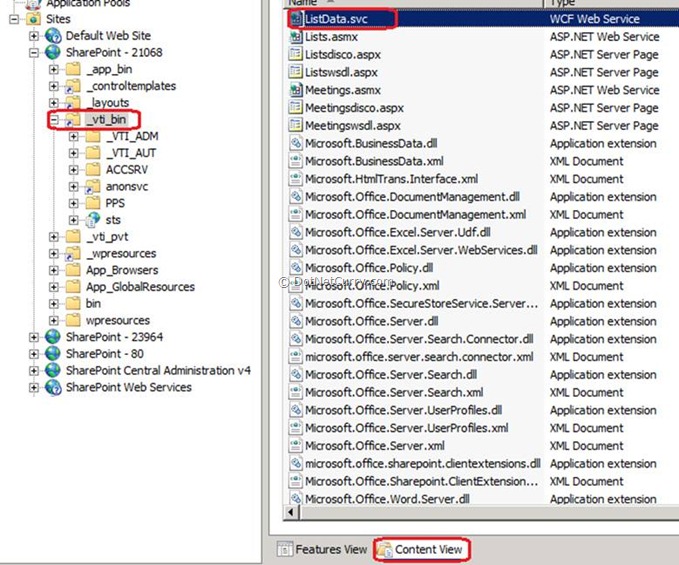Click the App_Browsers folder icon
The image size is (679, 565).
pos(73,270)
